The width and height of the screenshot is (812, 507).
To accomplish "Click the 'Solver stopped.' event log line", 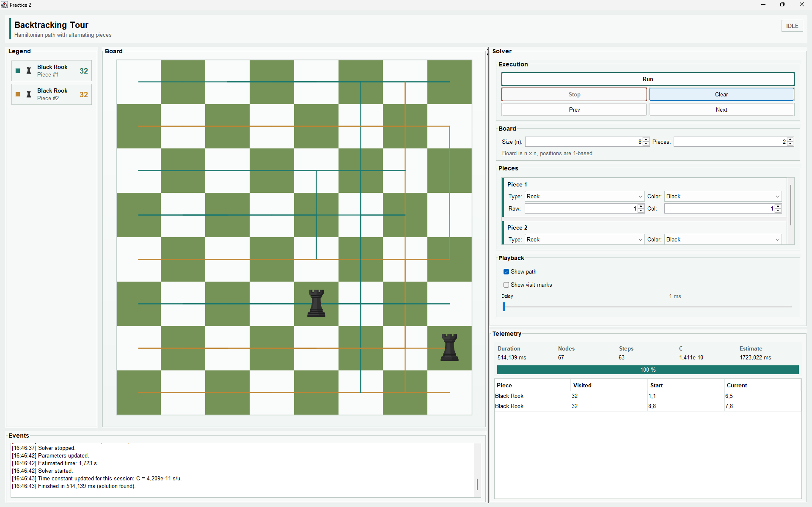I will coord(44,448).
